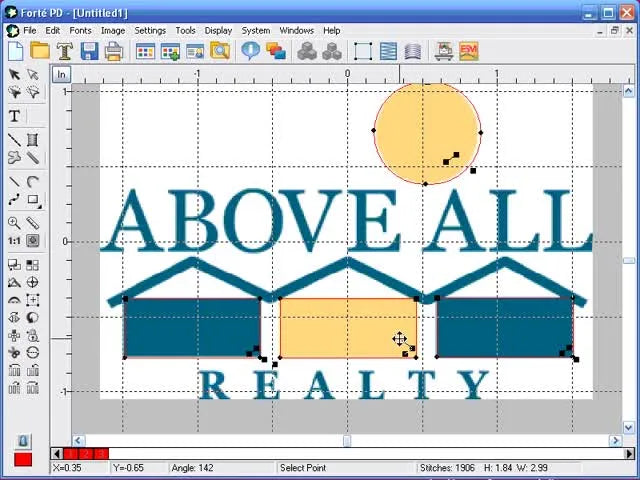Open the color palette grid icon
Image resolution: width=640 pixels, height=480 pixels.
pyautogui.click(x=145, y=51)
